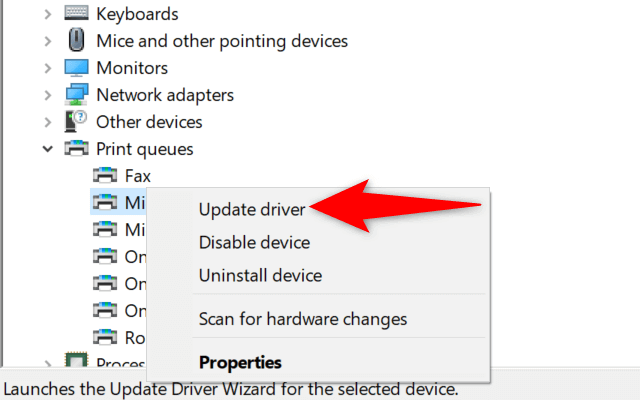Click the Keyboards category icon
640x400 pixels.
pos(76,14)
